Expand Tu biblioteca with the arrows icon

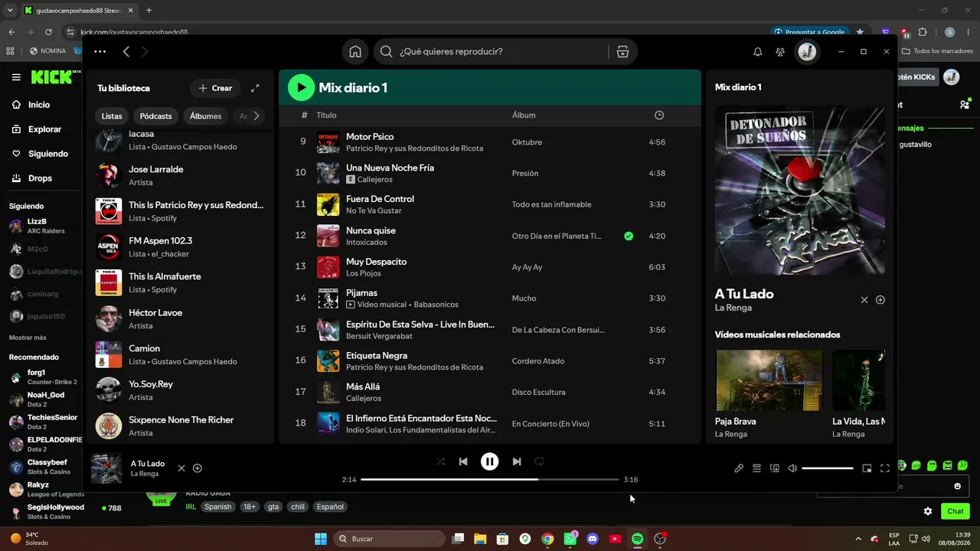[x=255, y=88]
